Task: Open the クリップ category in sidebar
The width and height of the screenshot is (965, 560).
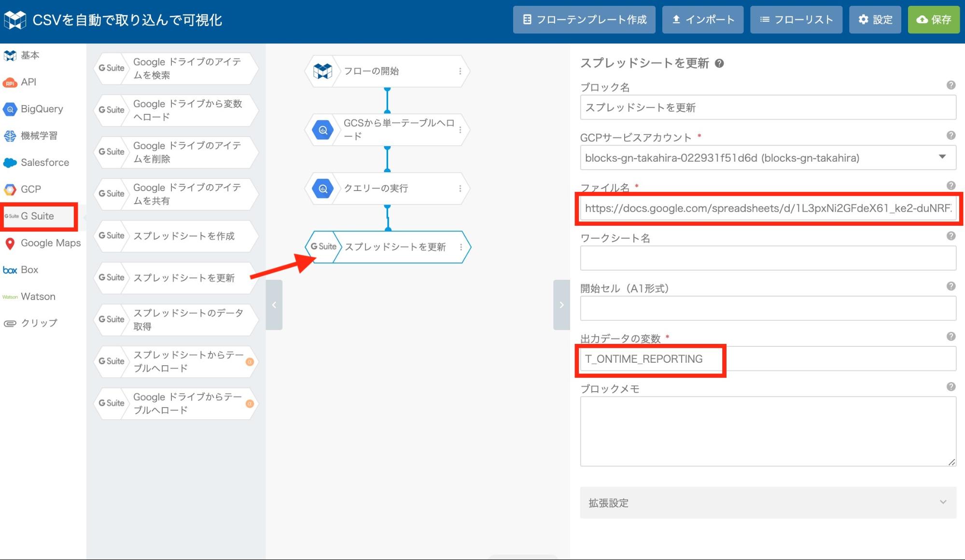Action: click(30, 323)
